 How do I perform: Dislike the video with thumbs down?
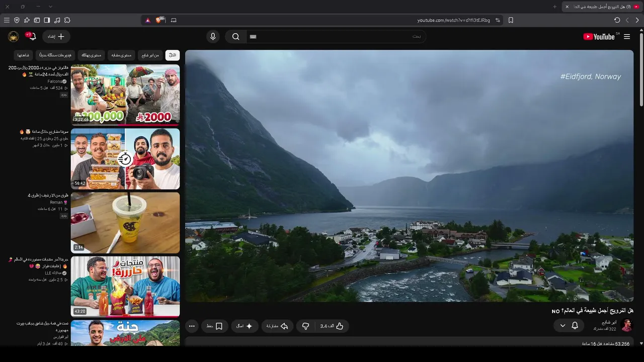[x=306, y=326]
